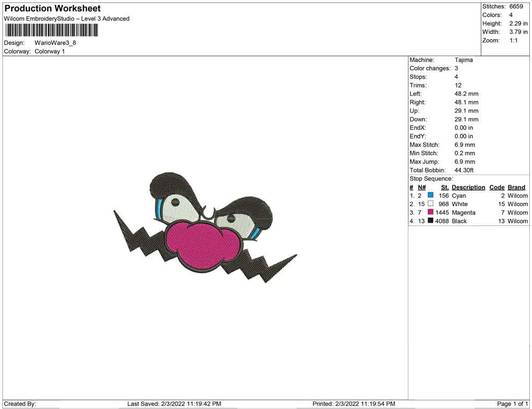Click 'Wilcom EmbroideryStudio – Level 3 Advanced' text
The height and width of the screenshot is (409, 532).
pos(67,19)
